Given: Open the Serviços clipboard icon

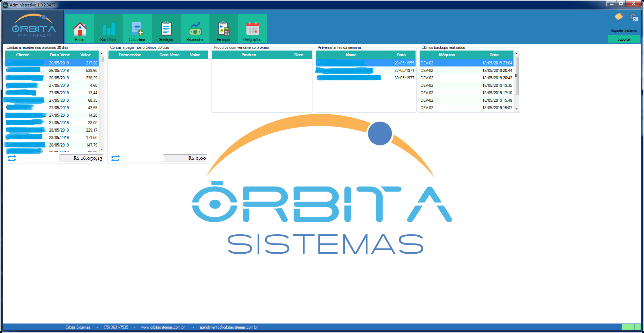Looking at the screenshot, I should 166,30.
